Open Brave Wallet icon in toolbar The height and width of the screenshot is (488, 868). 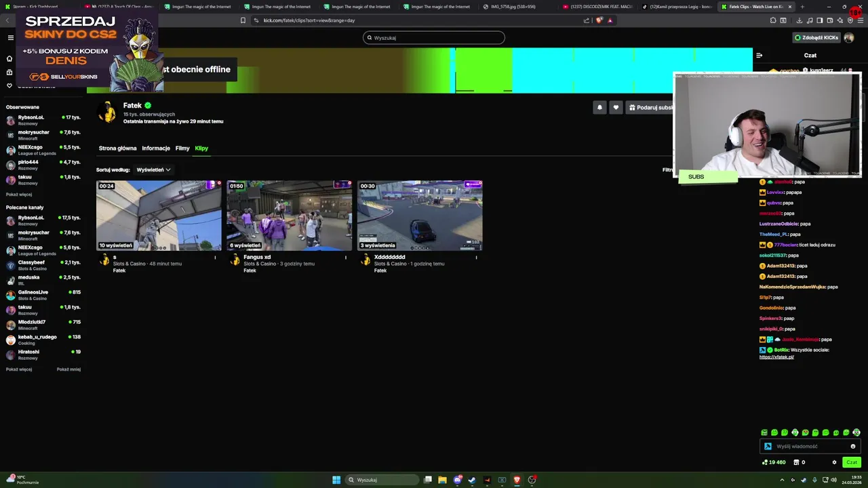(x=830, y=20)
